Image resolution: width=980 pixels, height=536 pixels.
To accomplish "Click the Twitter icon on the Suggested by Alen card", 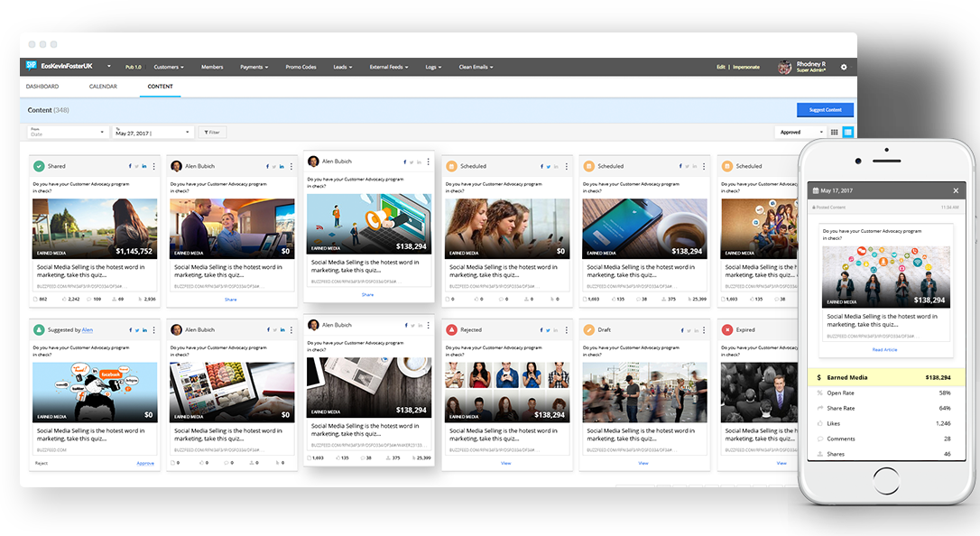I will click(137, 330).
